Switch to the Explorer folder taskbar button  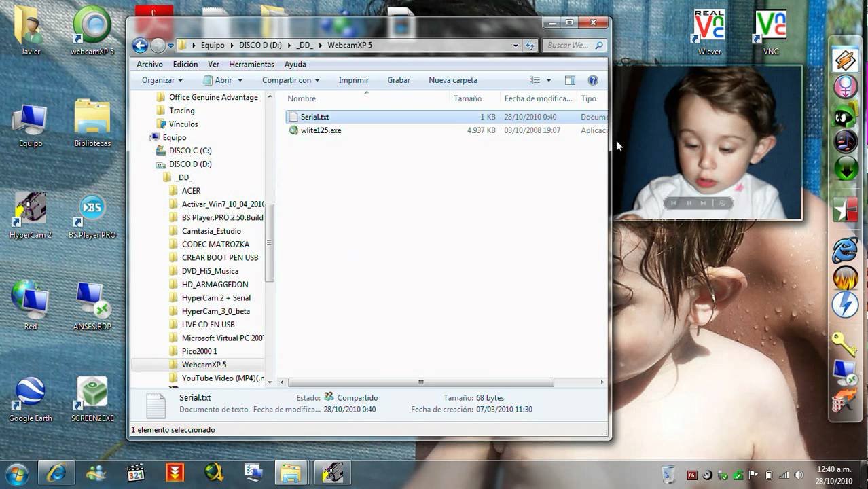pyautogui.click(x=291, y=473)
